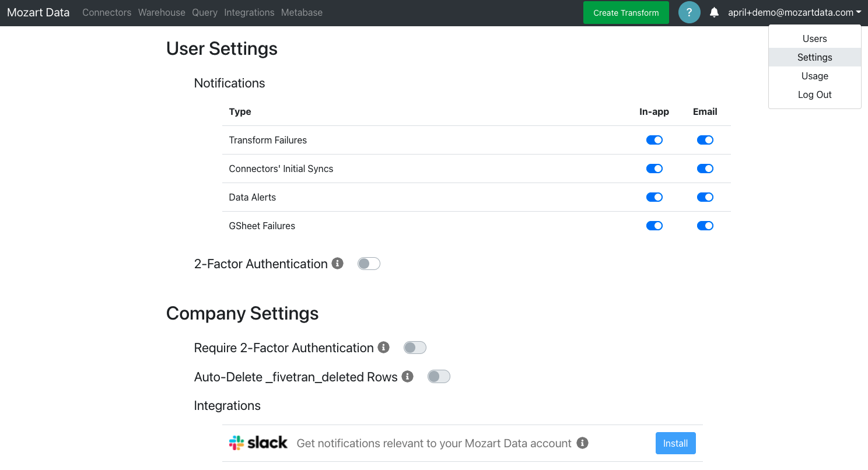The width and height of the screenshot is (868, 470).
Task: Click info icon beside Auto-Delete _fivetran_deleted Rows
Action: 407,376
